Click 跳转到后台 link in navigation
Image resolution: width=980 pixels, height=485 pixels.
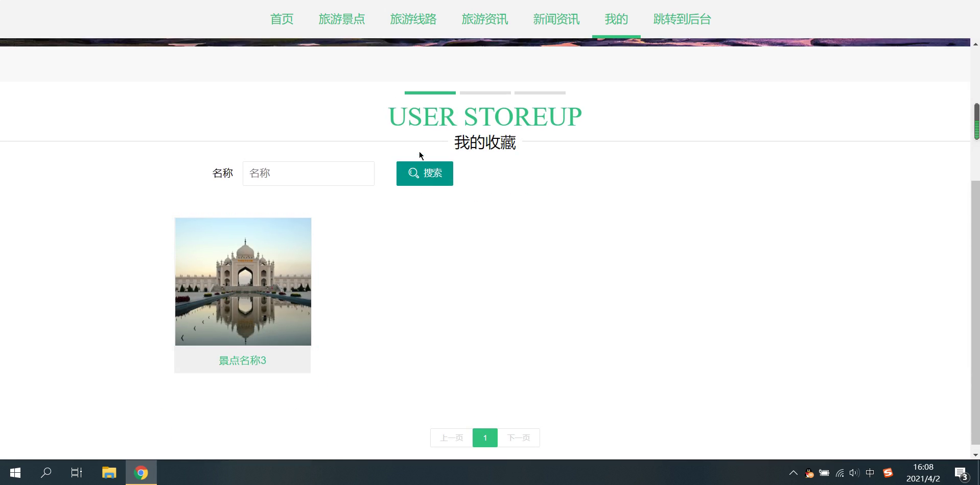point(682,19)
